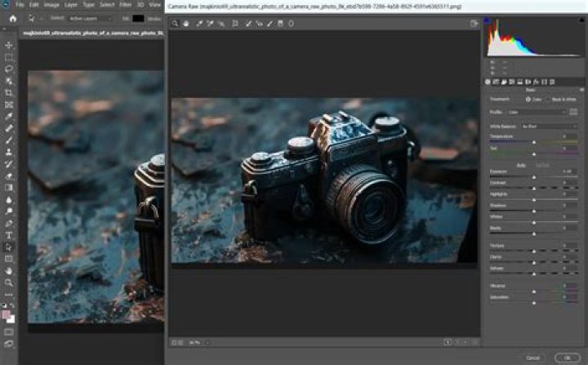The image size is (588, 365).
Task: Open the Filter menu
Action: (125, 5)
